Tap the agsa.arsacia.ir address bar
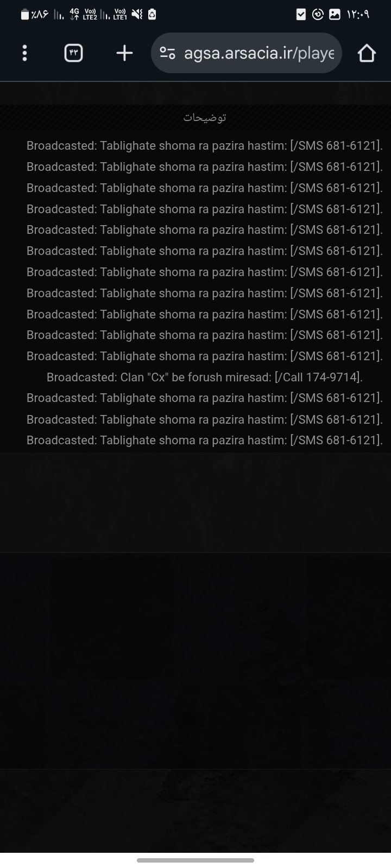 [246, 53]
